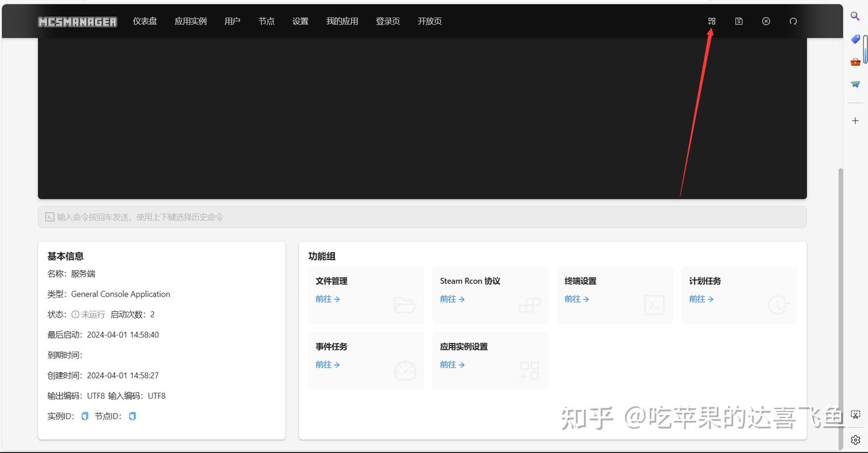868x453 pixels.
Task: Click the General Console Application type text
Action: [121, 294]
